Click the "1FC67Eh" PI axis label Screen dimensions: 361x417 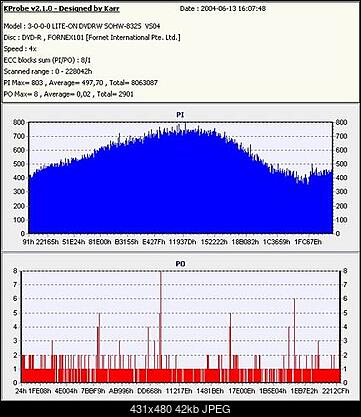pyautogui.click(x=308, y=242)
